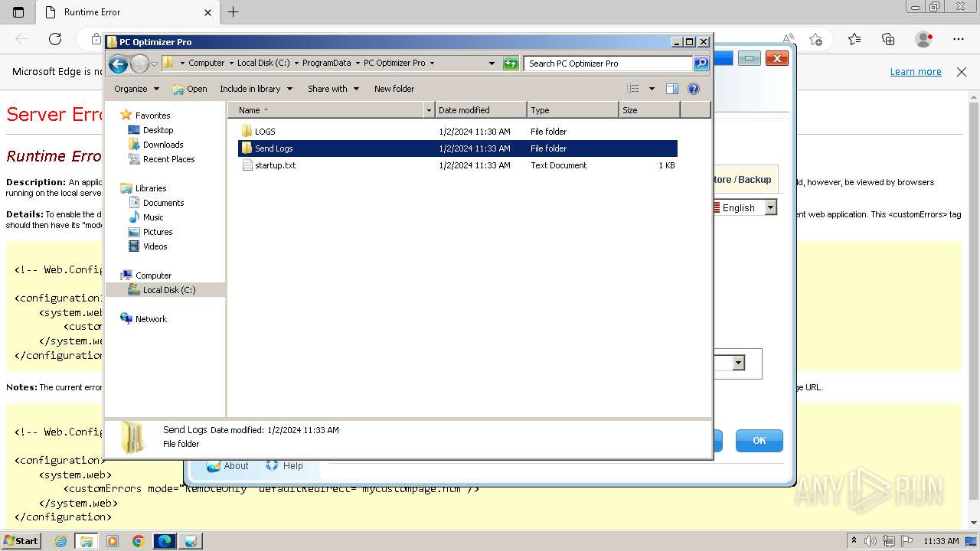The height and width of the screenshot is (551, 980).
Task: Open recent locations dropdown beside forward arrow
Action: [155, 64]
